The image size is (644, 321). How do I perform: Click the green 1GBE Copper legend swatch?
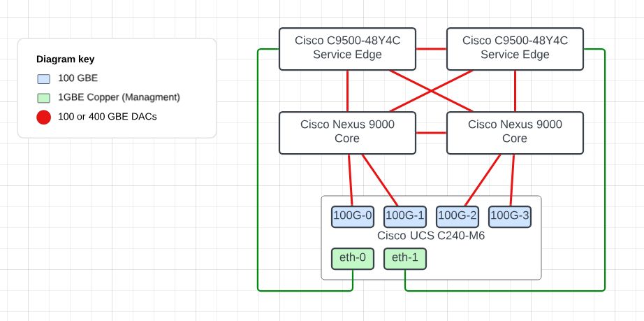[x=44, y=98]
